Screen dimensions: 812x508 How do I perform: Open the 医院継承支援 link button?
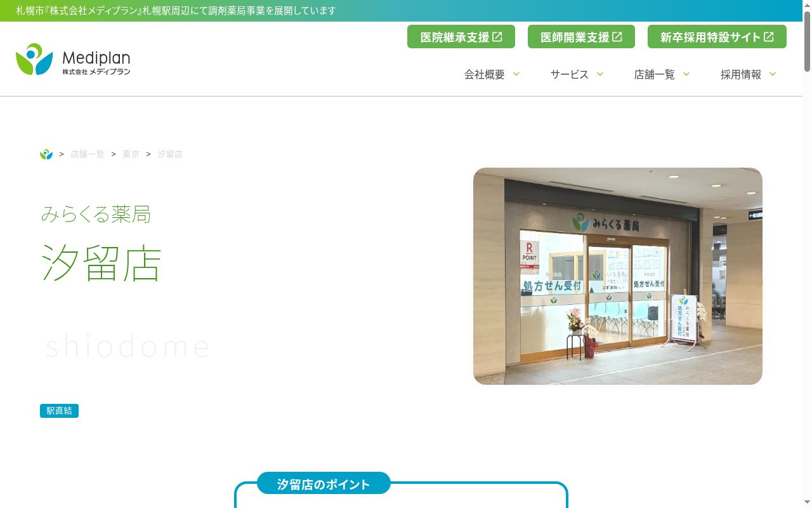[461, 37]
